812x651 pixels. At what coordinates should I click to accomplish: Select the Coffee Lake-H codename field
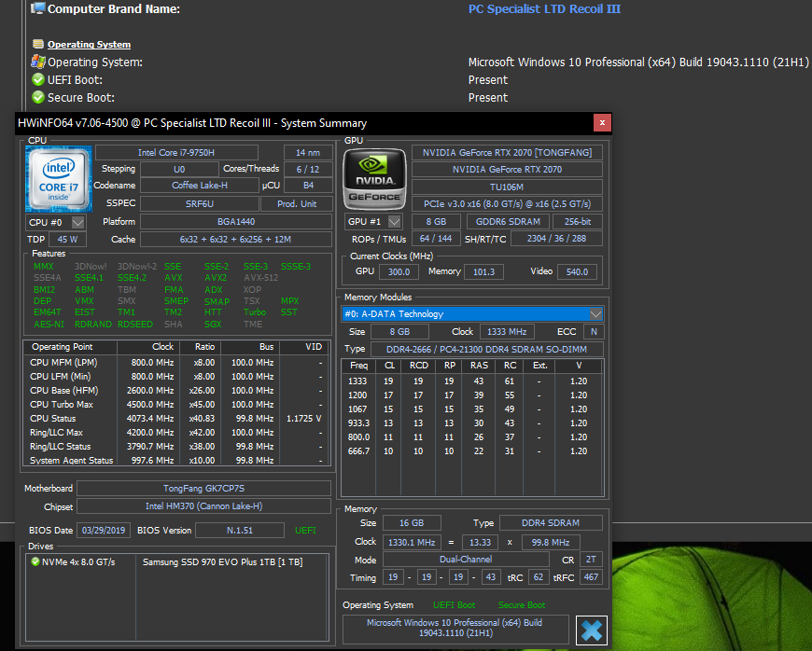tap(200, 186)
